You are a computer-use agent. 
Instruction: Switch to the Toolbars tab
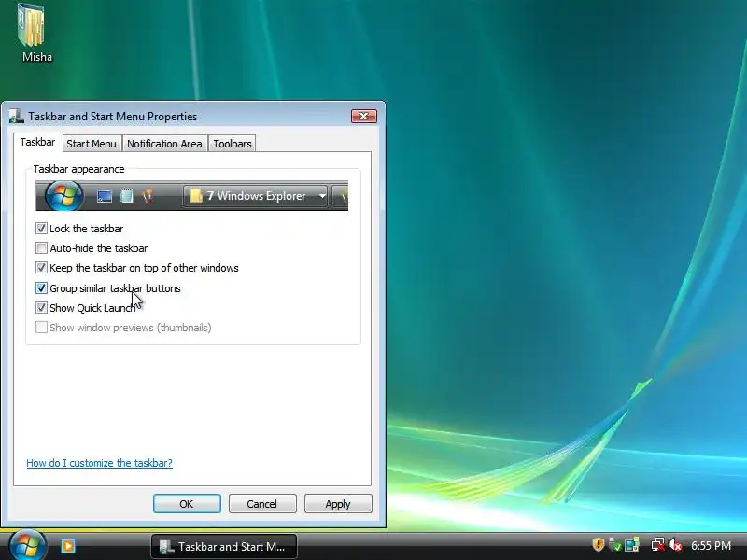(x=233, y=144)
